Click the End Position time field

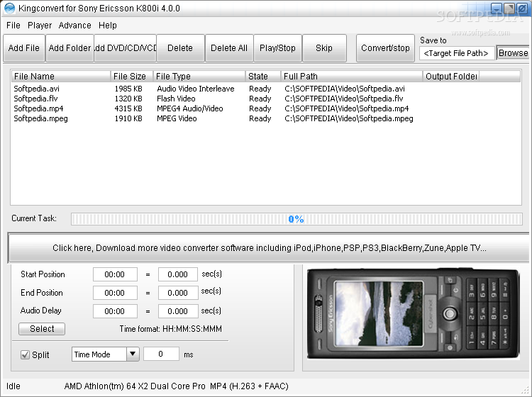[115, 293]
